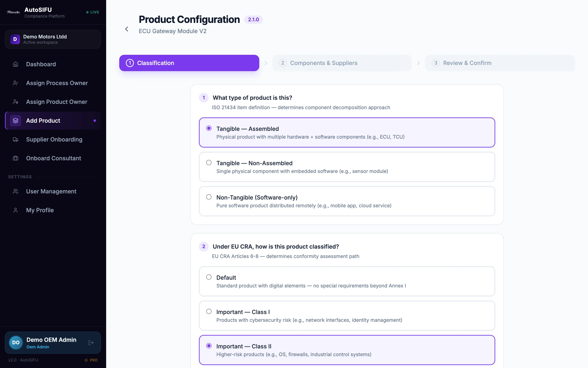The image size is (588, 368).
Task: Open Supplier Onboarding in sidebar
Action: [53, 139]
